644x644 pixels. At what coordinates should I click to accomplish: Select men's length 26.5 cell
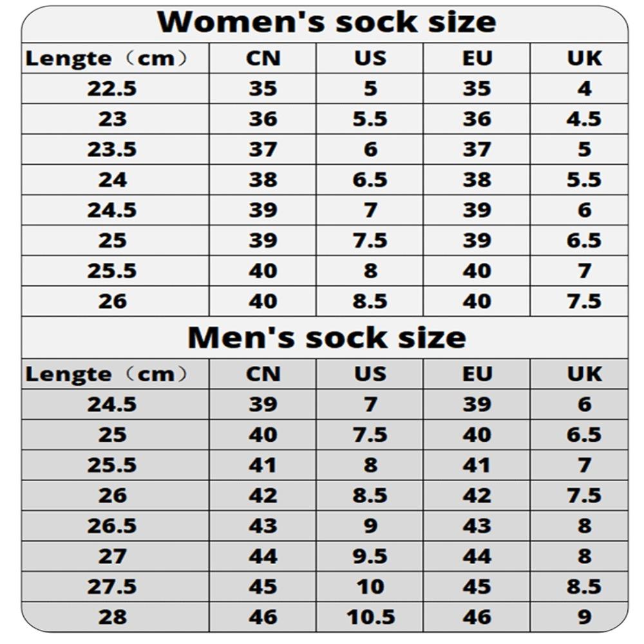(115, 526)
